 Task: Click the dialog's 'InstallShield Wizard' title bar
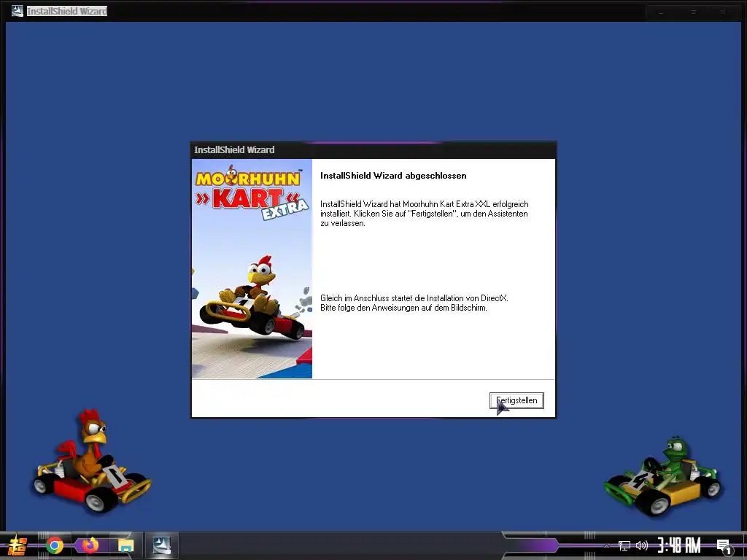click(373, 150)
